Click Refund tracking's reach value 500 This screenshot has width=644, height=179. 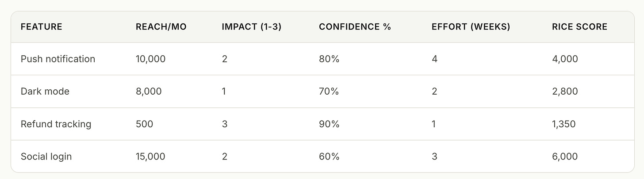(144, 124)
